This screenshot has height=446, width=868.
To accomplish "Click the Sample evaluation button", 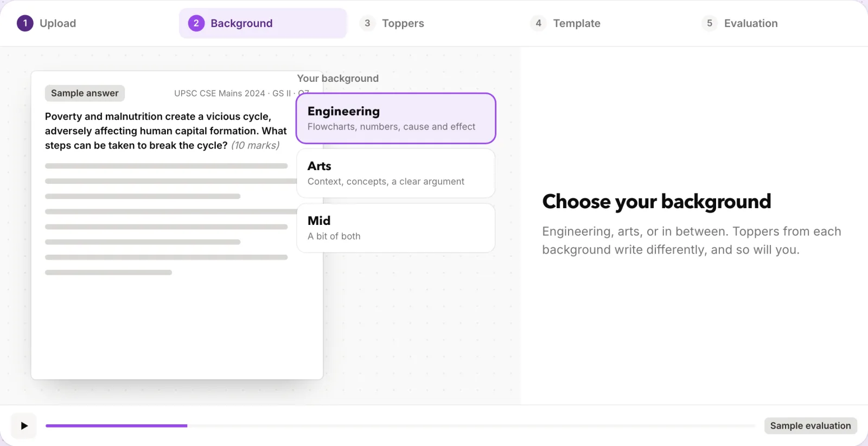I will [810, 426].
